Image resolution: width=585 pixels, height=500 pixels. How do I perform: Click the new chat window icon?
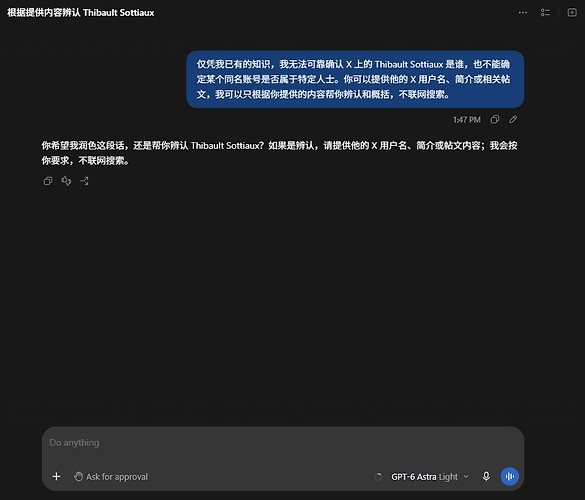[x=572, y=12]
